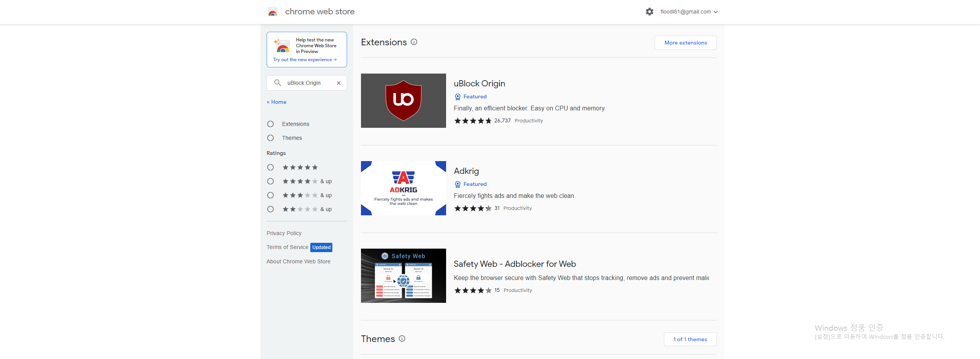Click 'Fiercely fights ads and make the web clean'
The height and width of the screenshot is (359, 980).
pyautogui.click(x=514, y=196)
